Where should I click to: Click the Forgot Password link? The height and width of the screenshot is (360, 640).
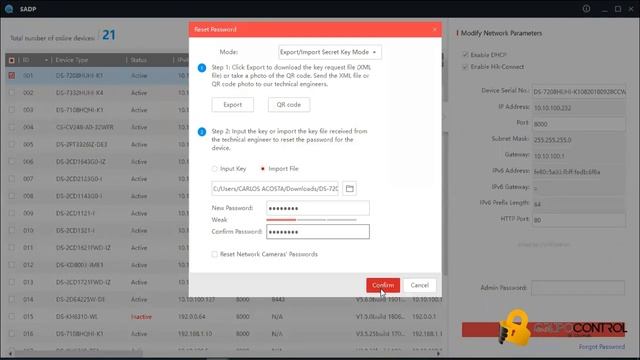click(602, 347)
